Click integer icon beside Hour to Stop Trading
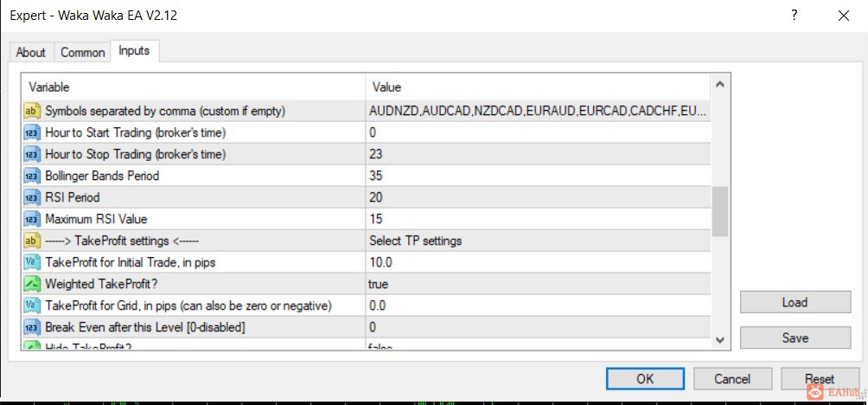The image size is (868, 405). [32, 155]
